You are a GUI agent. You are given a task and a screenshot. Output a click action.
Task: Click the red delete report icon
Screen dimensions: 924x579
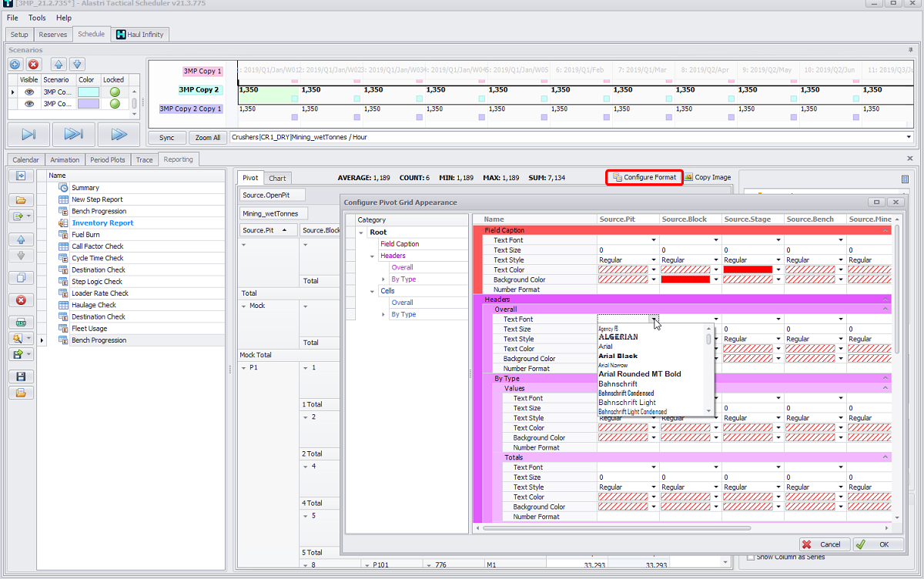(x=21, y=300)
